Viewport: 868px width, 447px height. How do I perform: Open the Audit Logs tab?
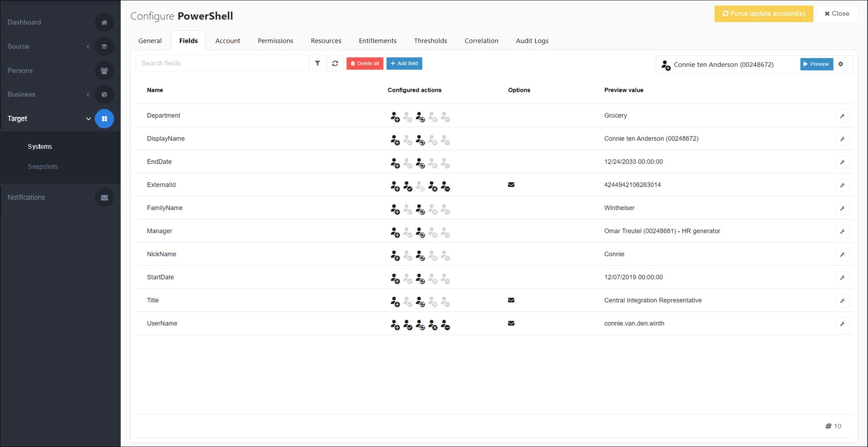coord(532,41)
